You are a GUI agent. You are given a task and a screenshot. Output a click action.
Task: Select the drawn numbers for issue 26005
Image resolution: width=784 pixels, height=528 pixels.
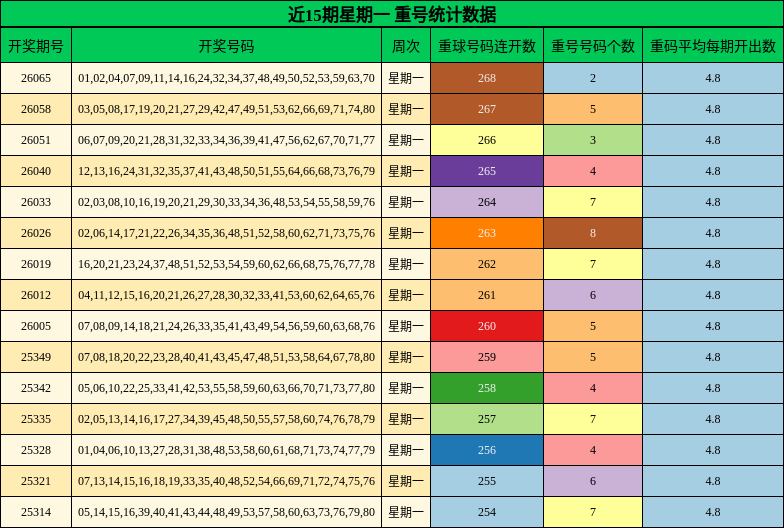pos(226,326)
